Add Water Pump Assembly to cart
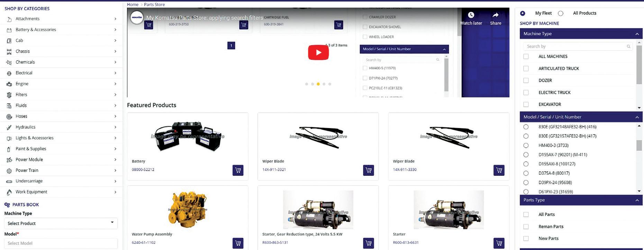Viewport: 644px width, 250px height. 238,243
